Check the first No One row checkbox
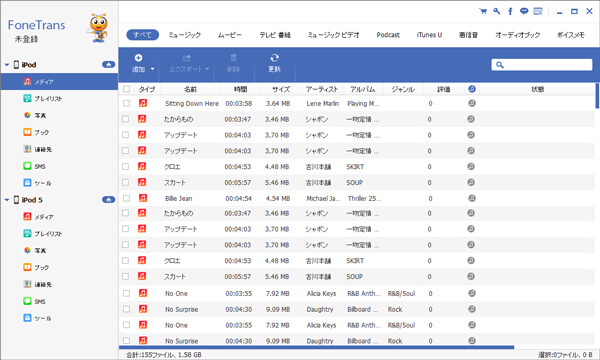Image resolution: width=600 pixels, height=360 pixels. 126,293
